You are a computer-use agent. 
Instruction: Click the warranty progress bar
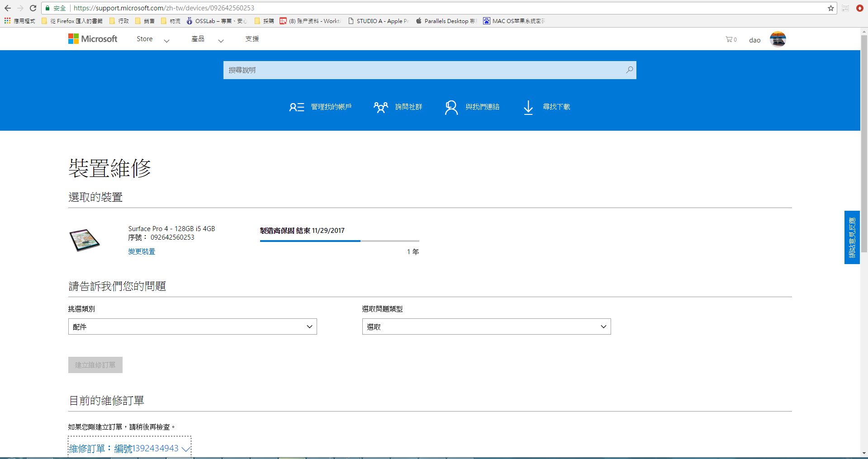[340, 241]
